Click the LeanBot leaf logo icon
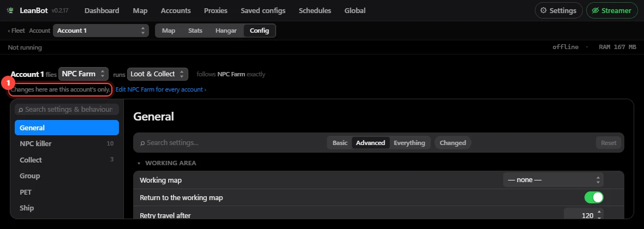The image size is (644, 229). tap(10, 11)
